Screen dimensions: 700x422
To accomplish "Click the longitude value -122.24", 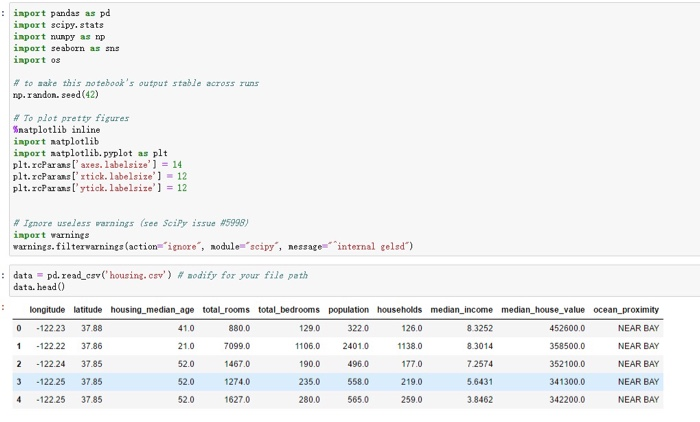I will coord(51,364).
